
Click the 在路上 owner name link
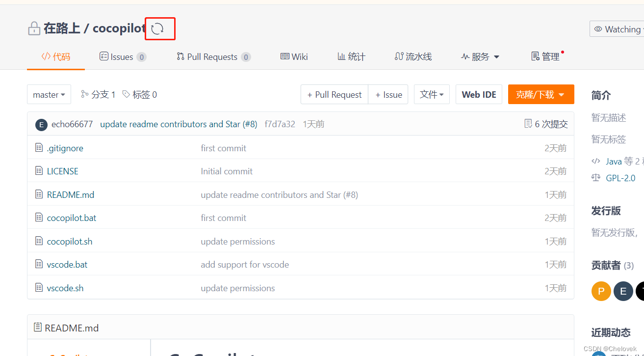(x=62, y=28)
